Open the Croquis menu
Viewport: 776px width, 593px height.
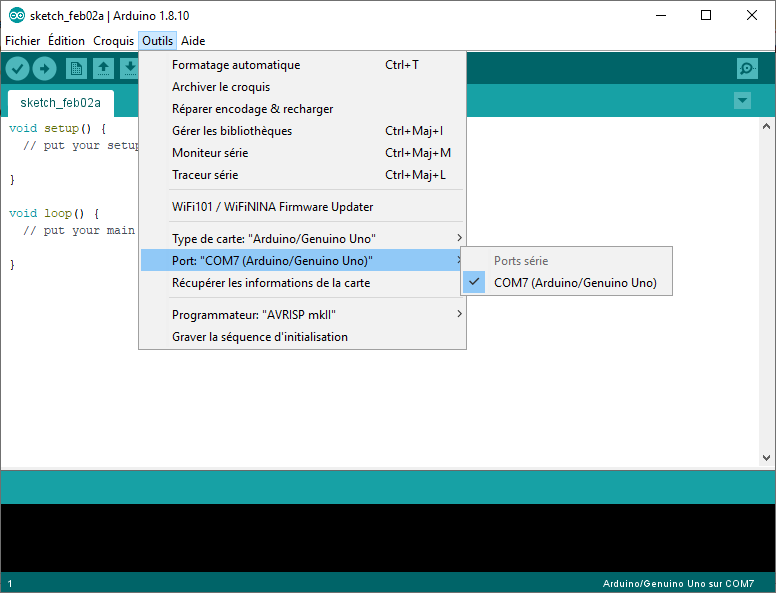point(113,41)
